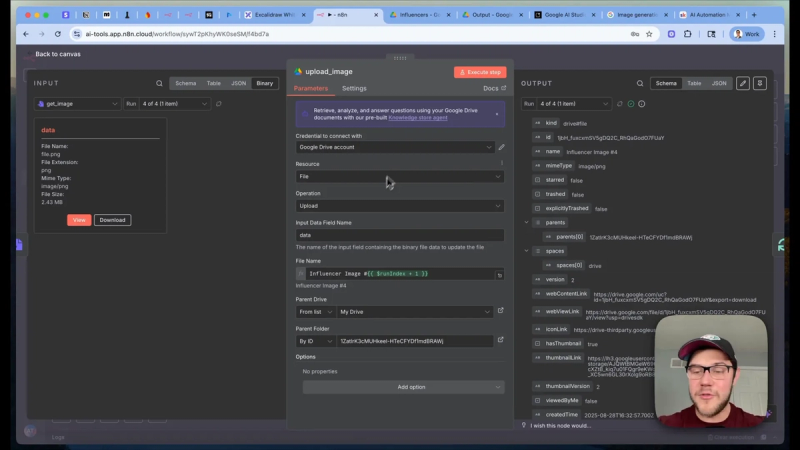This screenshot has height=450, width=800.
Task: Bookmark this page with the star icon
Action: [649, 34]
